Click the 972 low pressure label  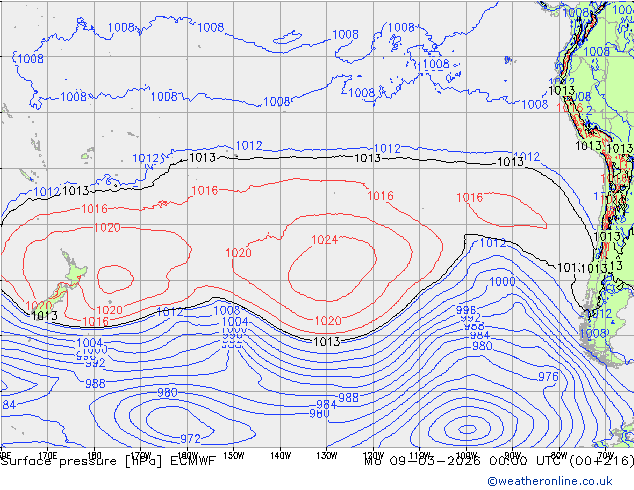point(190,438)
